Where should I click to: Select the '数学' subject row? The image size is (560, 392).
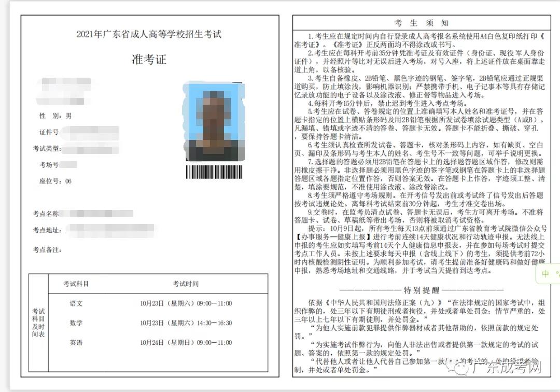click(x=158, y=323)
